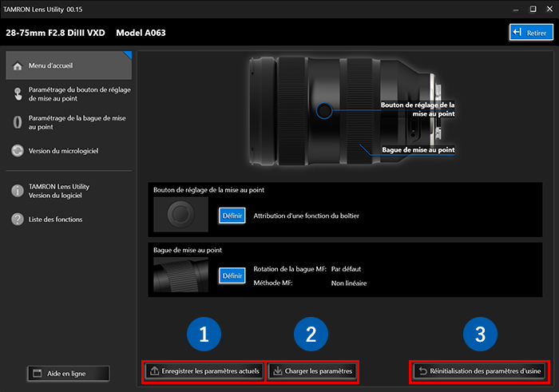Click the 'Bouton de réglage de la mise au point' lens label
The width and height of the screenshot is (559, 392).
point(418,109)
